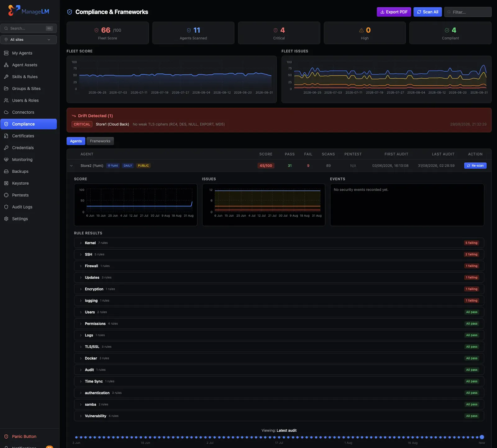Click the Skills & Rules wrench icon
This screenshot has height=448, width=497.
point(6,77)
